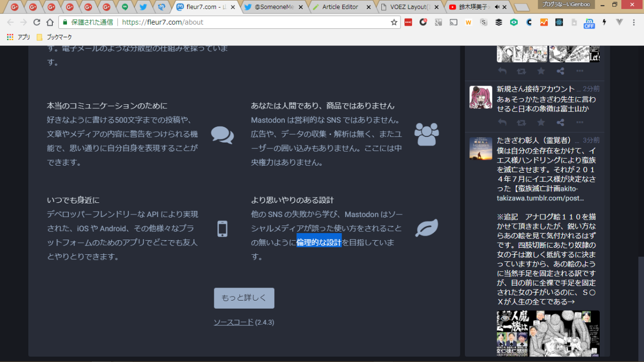Bookmark this page with the address bar star

click(394, 22)
